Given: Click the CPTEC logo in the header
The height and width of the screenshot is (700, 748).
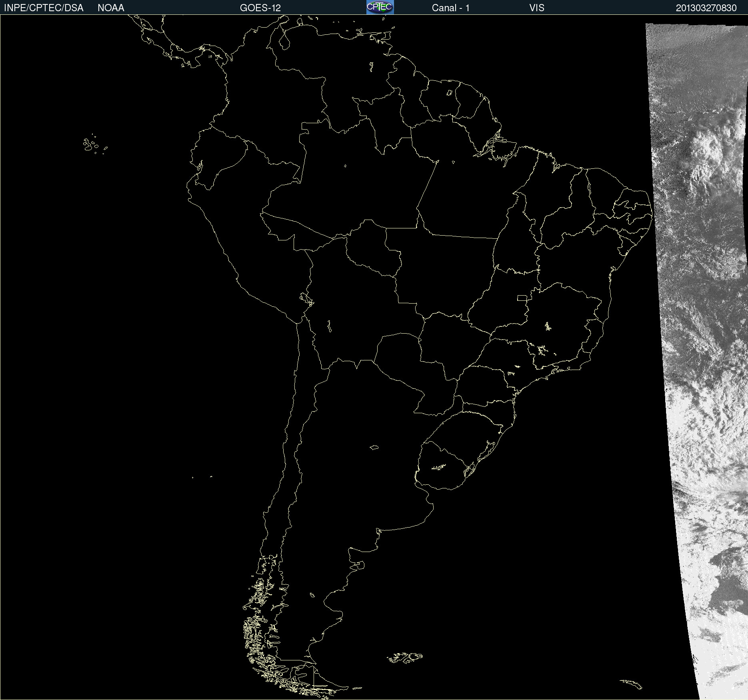Looking at the screenshot, I should pyautogui.click(x=380, y=7).
